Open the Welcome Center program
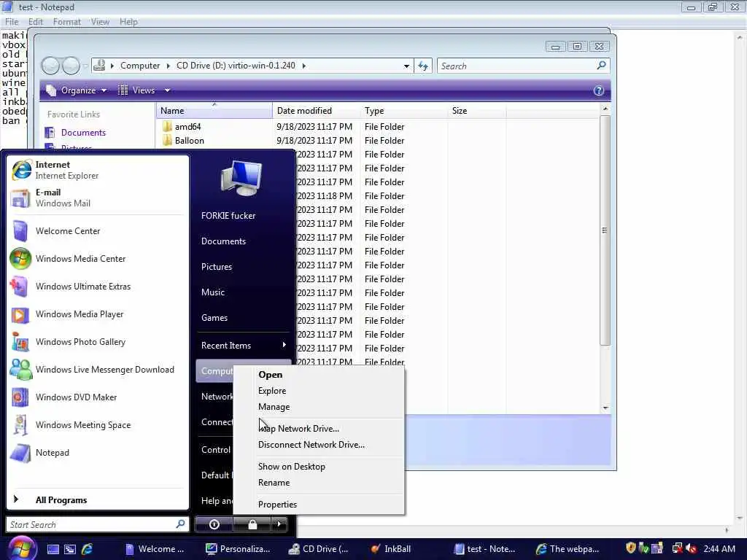Image resolution: width=747 pixels, height=560 pixels. (97, 231)
